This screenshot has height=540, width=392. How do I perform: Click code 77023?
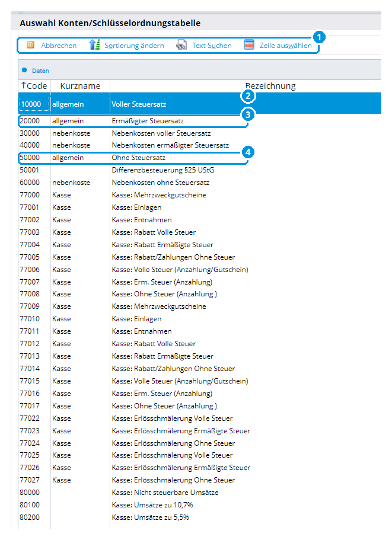(x=30, y=430)
